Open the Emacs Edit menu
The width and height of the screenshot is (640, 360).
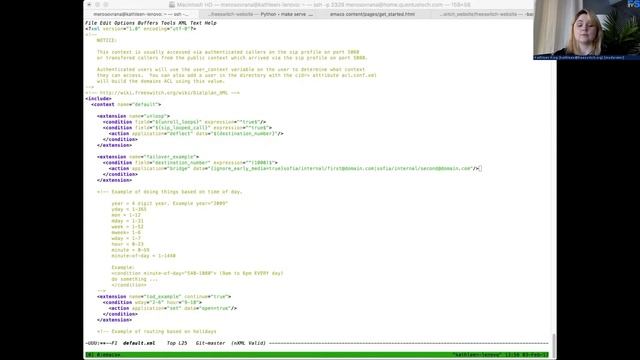105,23
